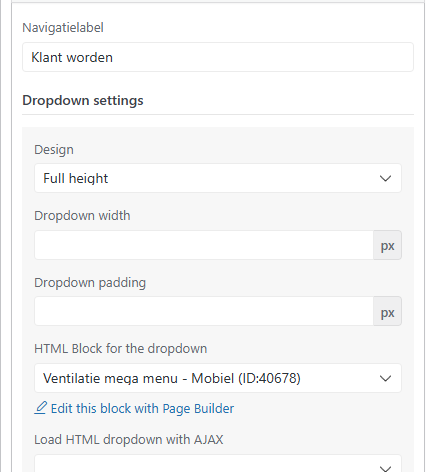Click the Dropdown width label text
The height and width of the screenshot is (472, 433).
tap(82, 216)
